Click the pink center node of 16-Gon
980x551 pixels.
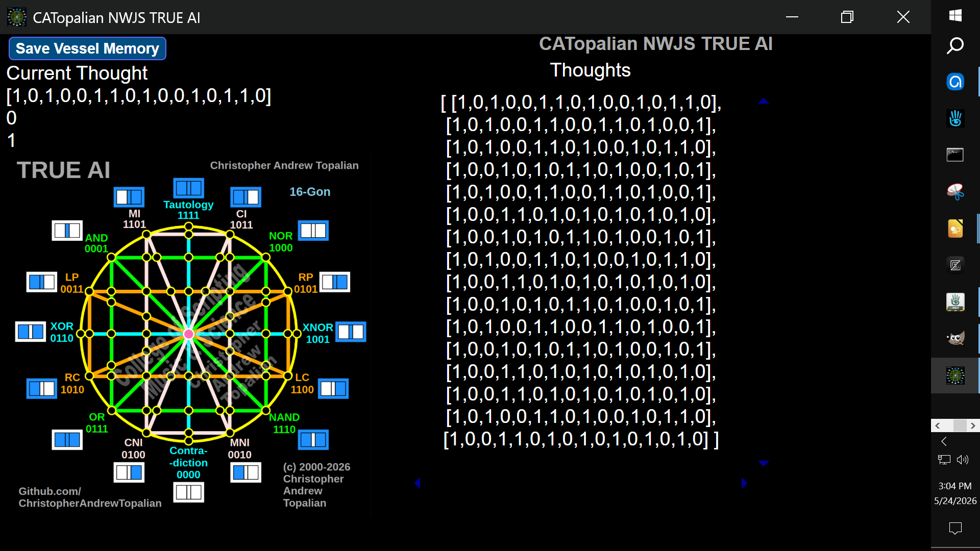click(188, 334)
